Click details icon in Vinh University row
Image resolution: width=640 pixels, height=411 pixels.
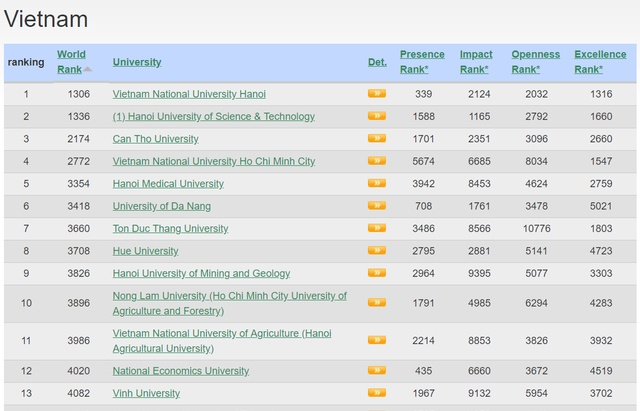coord(377,393)
